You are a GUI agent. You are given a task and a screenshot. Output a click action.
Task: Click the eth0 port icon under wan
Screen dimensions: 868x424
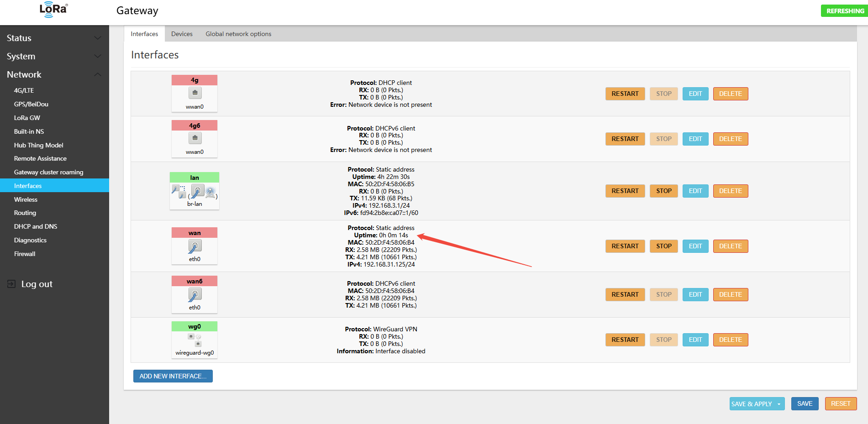point(195,246)
